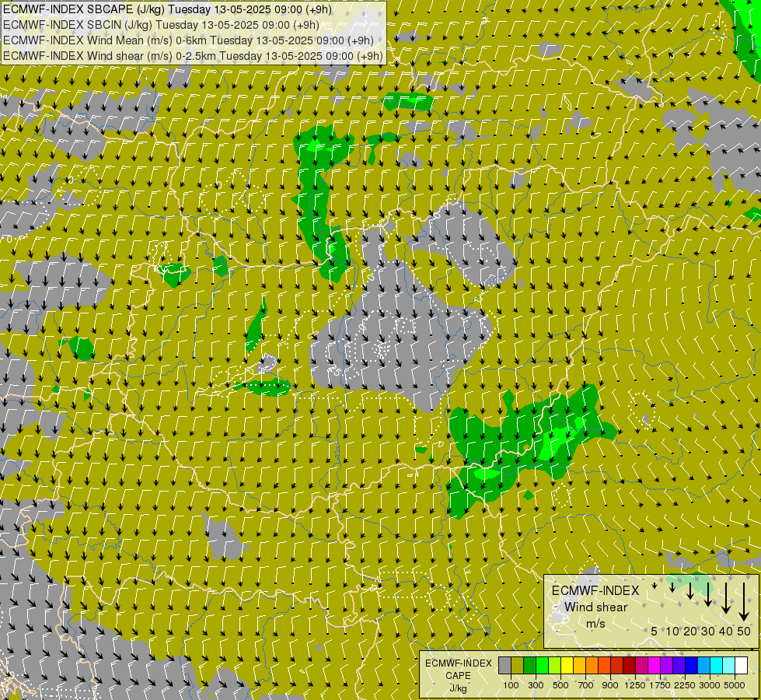Pick the orange-red swatch left of the 900 tick

[604, 665]
